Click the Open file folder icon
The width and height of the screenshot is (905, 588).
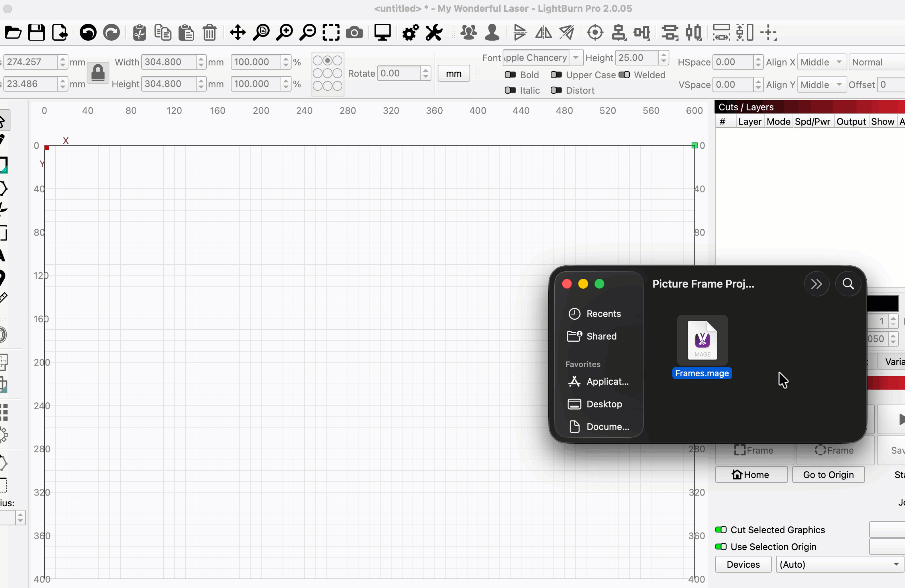click(x=13, y=33)
